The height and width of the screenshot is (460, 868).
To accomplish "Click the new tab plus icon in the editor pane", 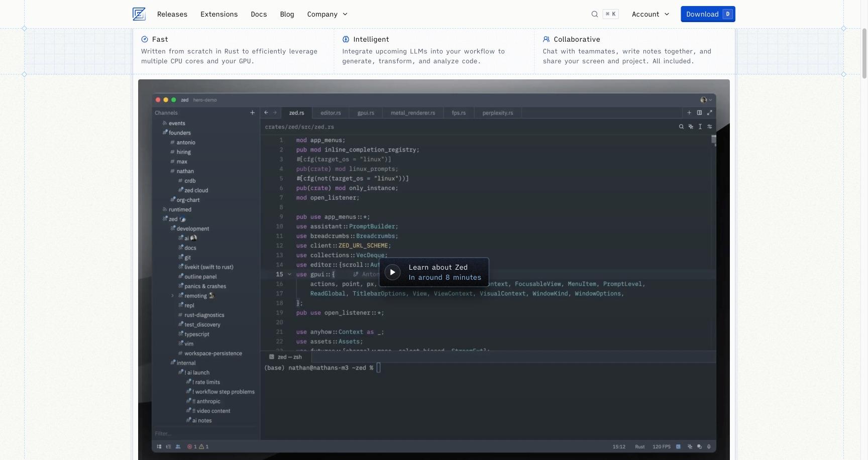I will 689,113.
